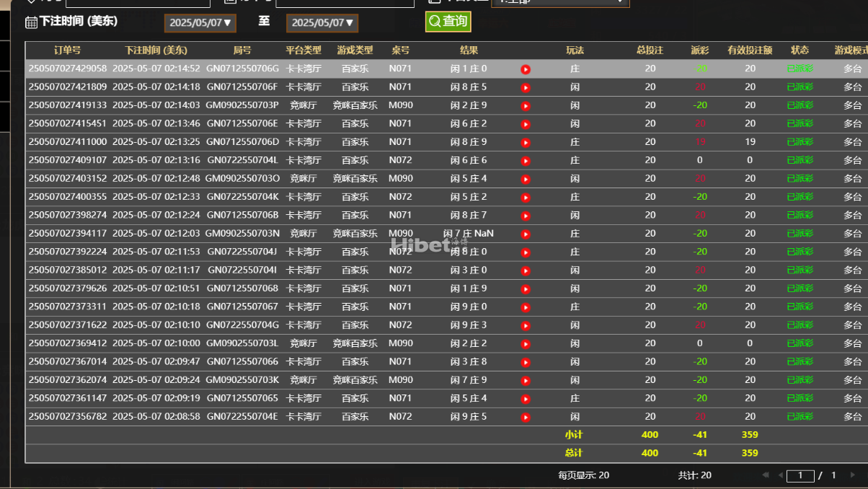The image size is (868, 489).
Task: Go to the first page arrow
Action: 766,475
